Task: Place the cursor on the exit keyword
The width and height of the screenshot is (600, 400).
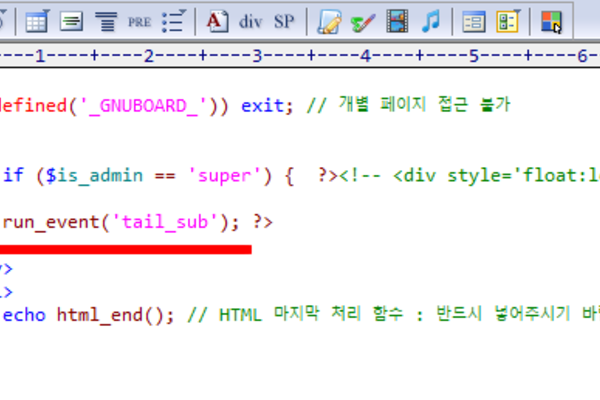Action: [261, 103]
